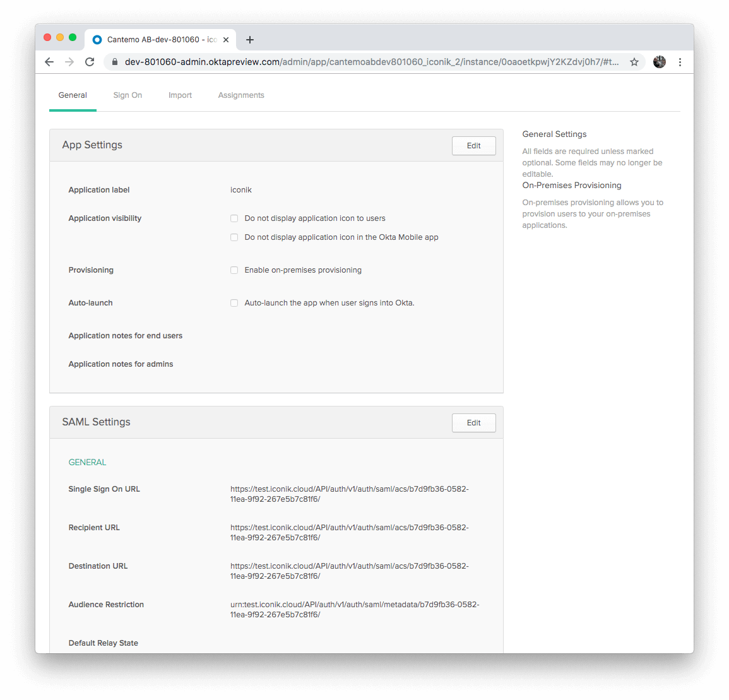This screenshot has height=700, width=729.
Task: Edit the SAML Settings section
Action: pyautogui.click(x=473, y=423)
